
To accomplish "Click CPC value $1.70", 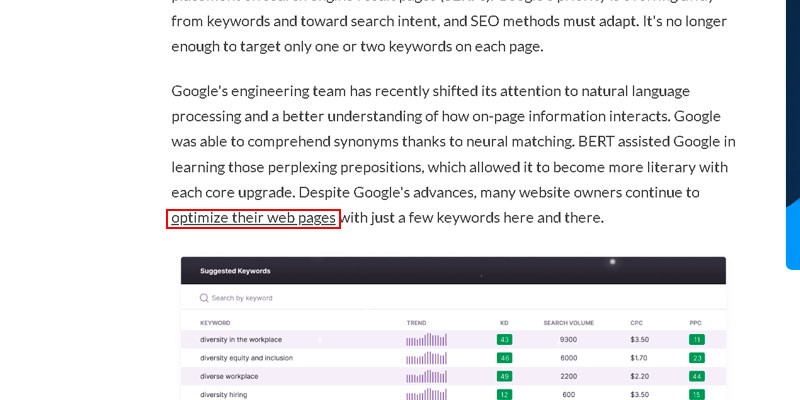I will click(639, 358).
